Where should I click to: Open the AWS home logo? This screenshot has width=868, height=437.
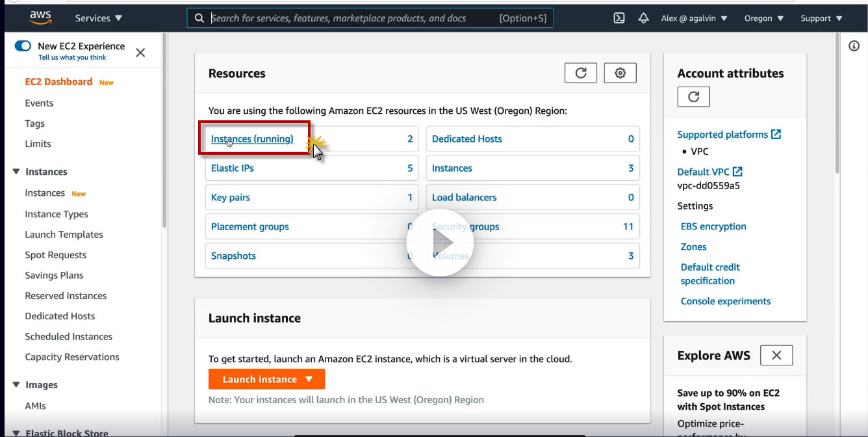40,18
